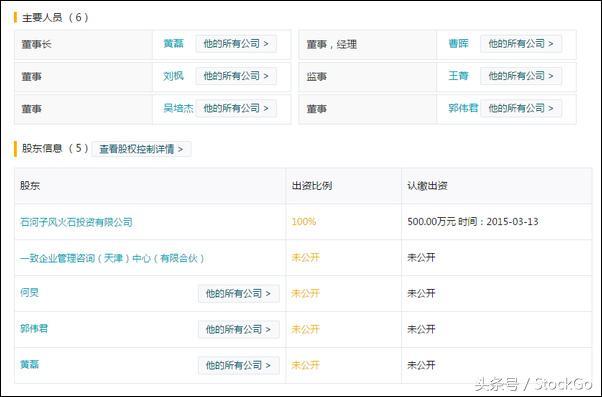
Task: Select 股东信息 (5) section heading
Action: 55,148
